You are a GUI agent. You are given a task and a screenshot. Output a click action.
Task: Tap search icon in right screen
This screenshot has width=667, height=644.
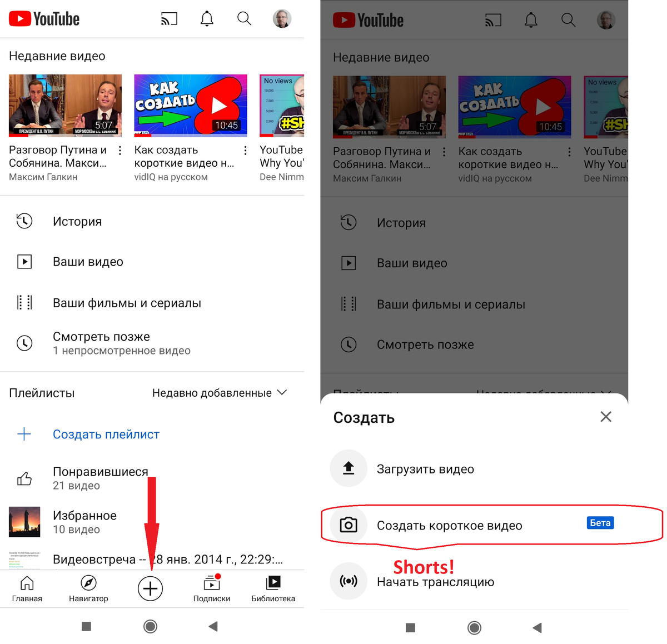568,21
